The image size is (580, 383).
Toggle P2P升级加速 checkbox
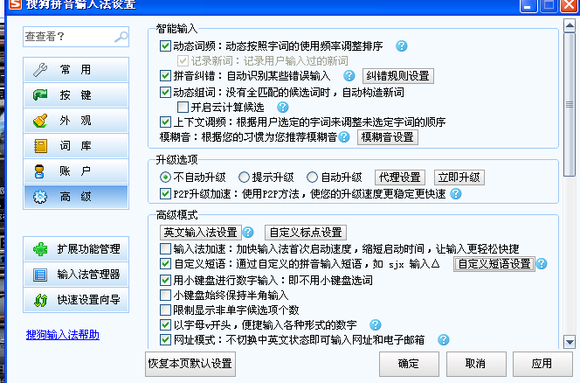[x=165, y=194]
